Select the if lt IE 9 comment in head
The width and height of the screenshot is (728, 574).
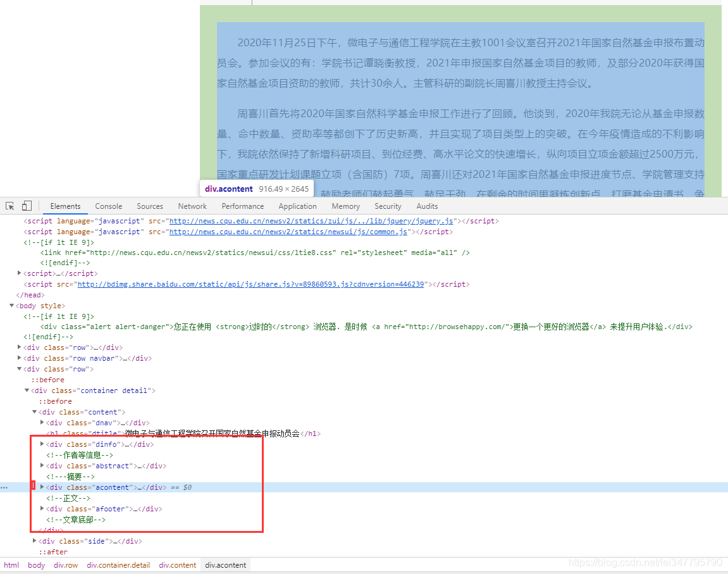pyautogui.click(x=59, y=242)
